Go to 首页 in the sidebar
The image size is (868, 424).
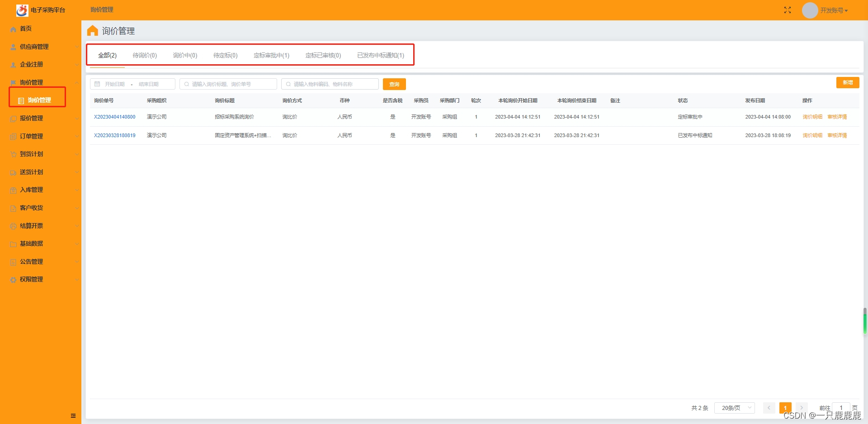coord(26,29)
